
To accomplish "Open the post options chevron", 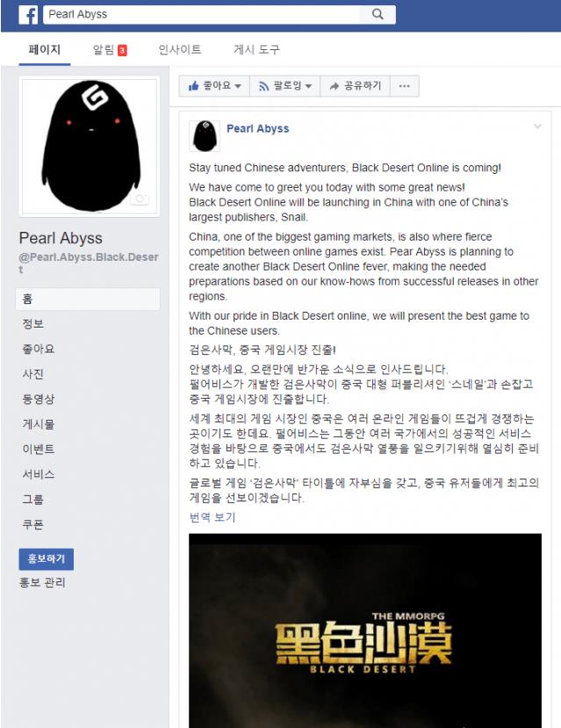I will pos(537,126).
